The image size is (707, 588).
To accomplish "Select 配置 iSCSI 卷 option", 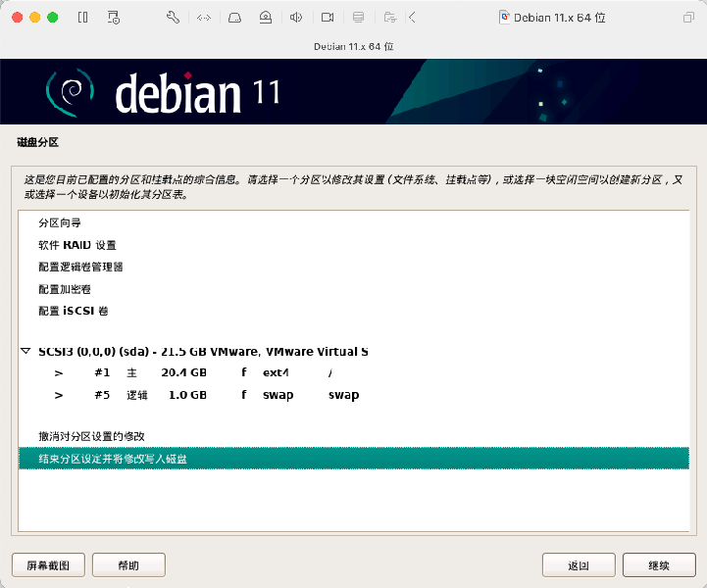I will pos(353,311).
